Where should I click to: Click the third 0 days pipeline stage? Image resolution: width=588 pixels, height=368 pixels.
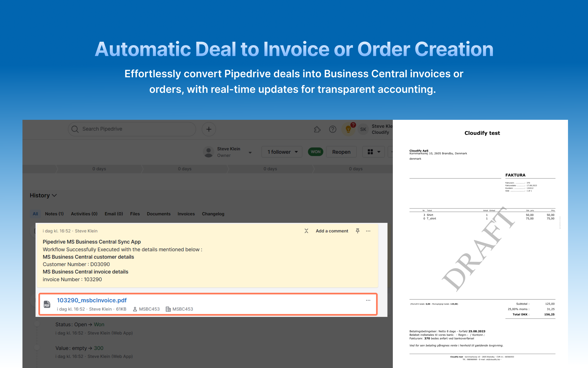click(270, 169)
